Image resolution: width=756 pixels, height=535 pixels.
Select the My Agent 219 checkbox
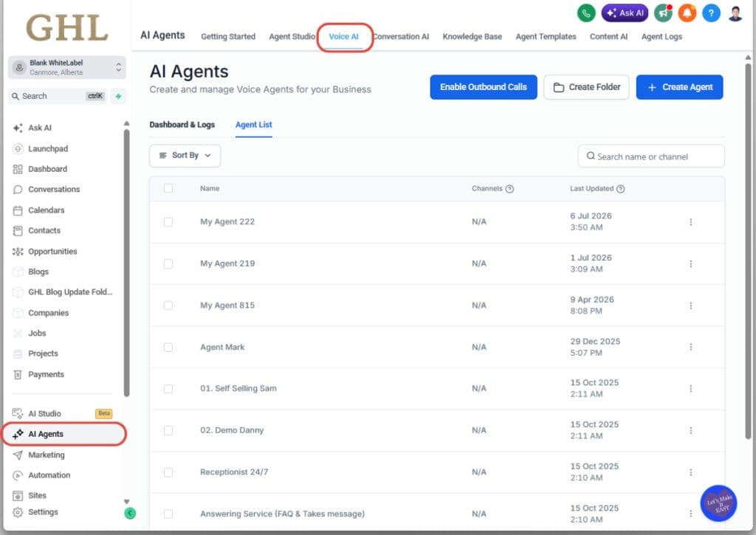click(168, 263)
